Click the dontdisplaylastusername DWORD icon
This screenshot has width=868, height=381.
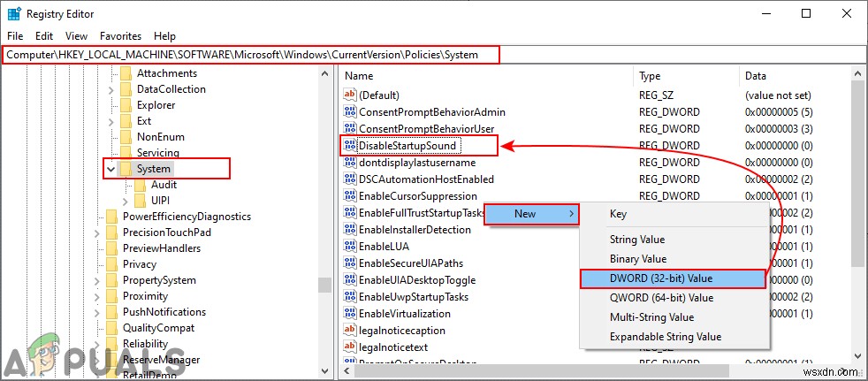click(350, 163)
